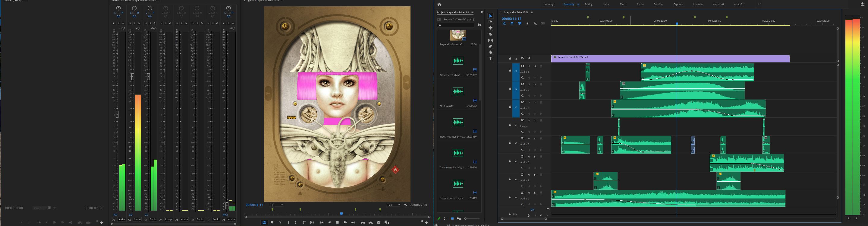
Task: Switch to the Graphics workspace
Action: tap(659, 5)
